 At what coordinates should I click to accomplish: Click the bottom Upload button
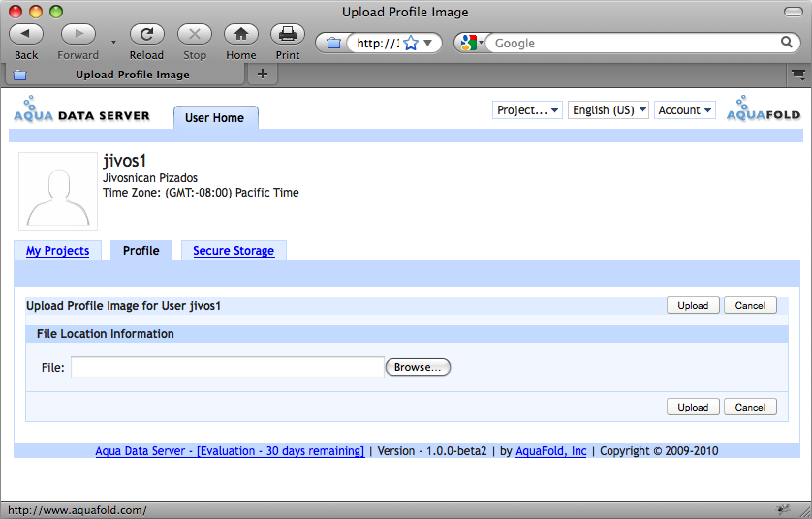[693, 407]
